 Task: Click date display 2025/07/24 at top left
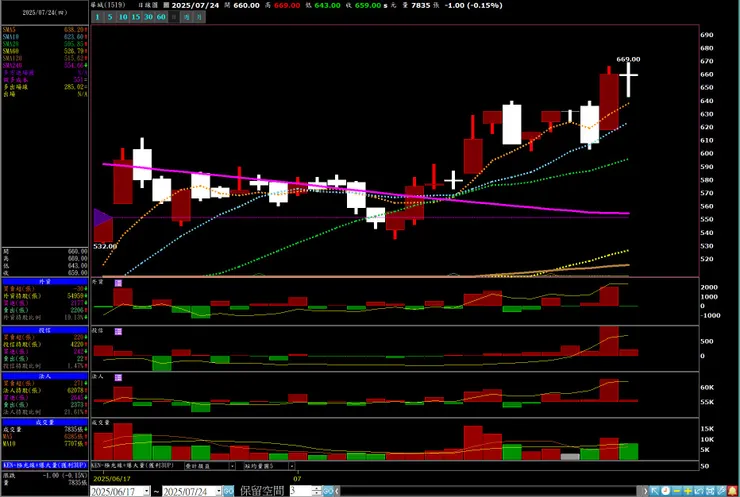45,13
